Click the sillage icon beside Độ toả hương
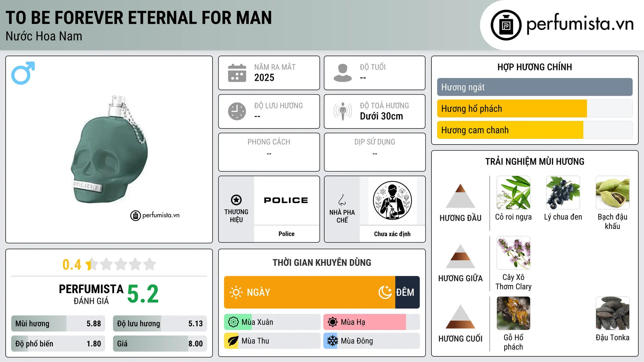Screen dimensions: 644x362 tap(342, 111)
